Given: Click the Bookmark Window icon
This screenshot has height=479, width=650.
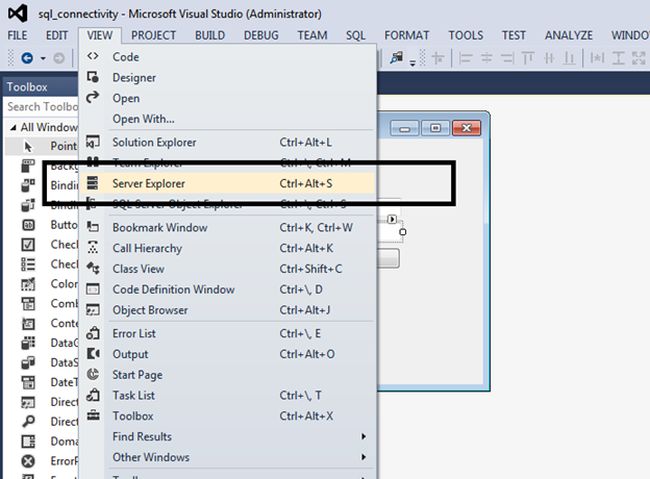Looking at the screenshot, I should coord(93,227).
